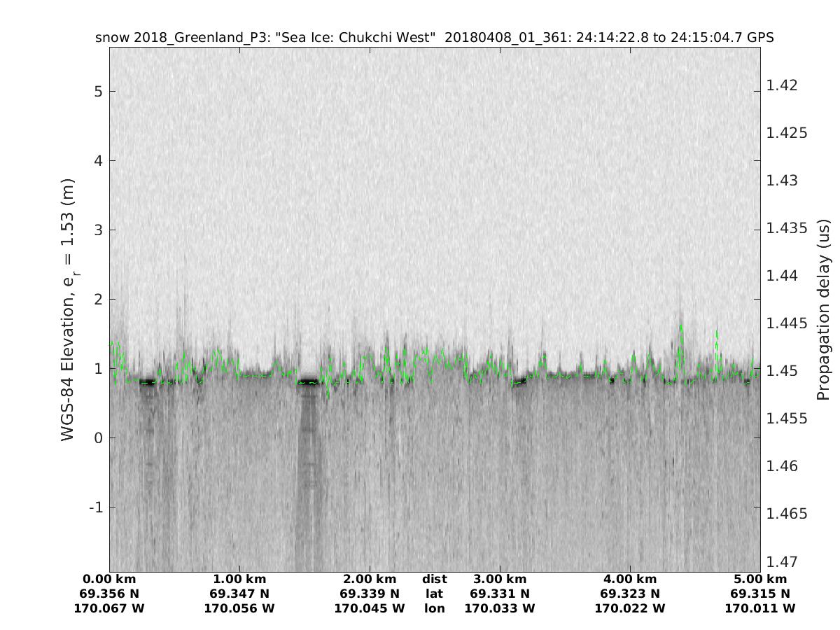
Task: Click the 1.445 propagation delay tick label
Action: pyautogui.click(x=787, y=323)
